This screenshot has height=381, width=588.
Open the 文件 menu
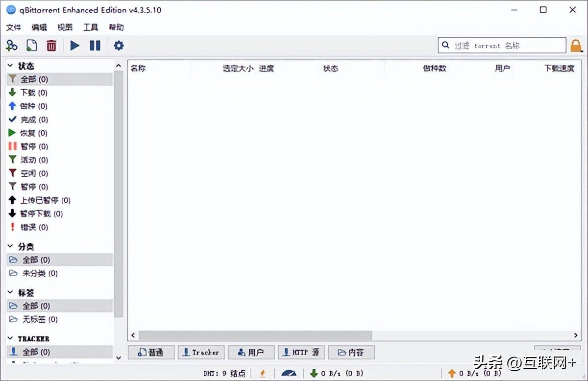14,27
